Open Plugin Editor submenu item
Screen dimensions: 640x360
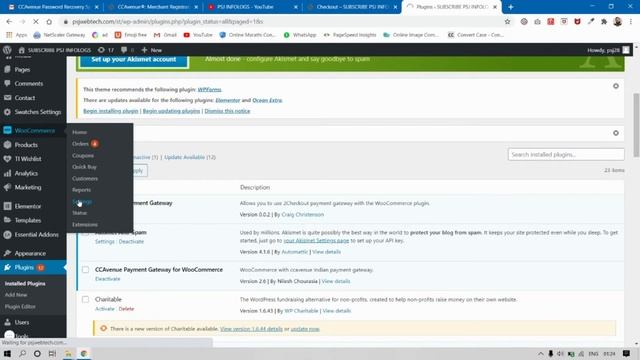coord(20,306)
